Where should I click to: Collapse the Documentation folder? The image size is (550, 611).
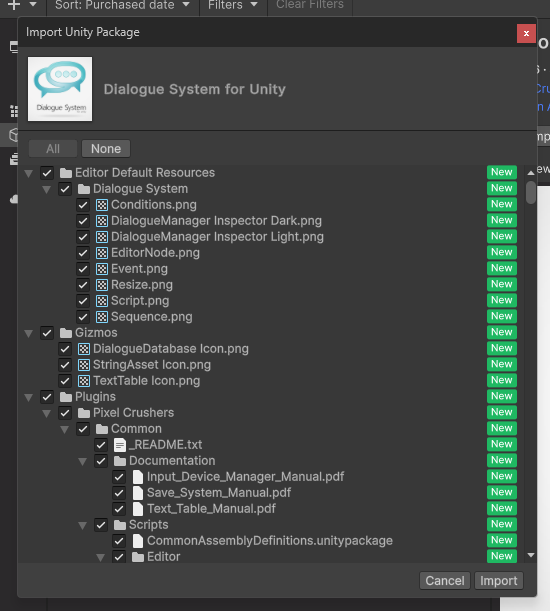click(82, 461)
